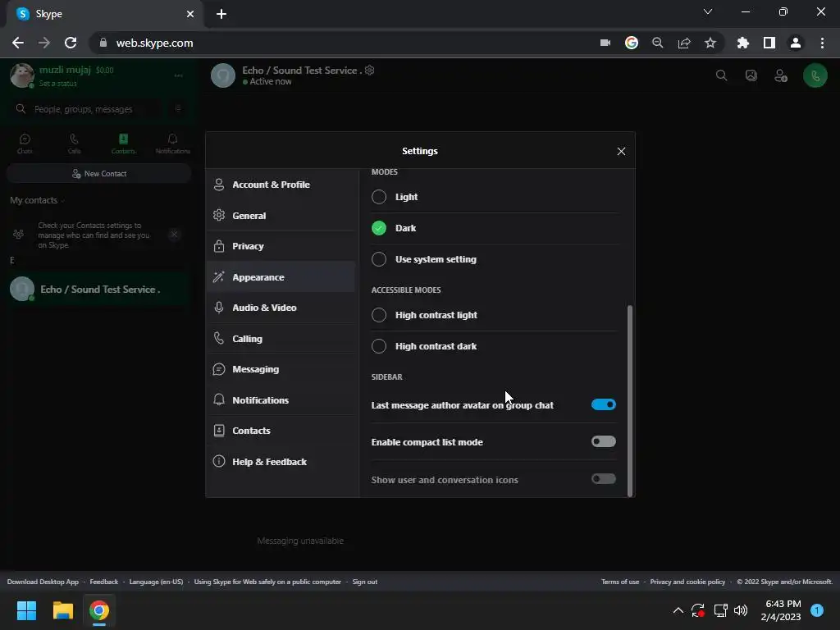Click add people to conversation icon
Viewport: 840px width, 630px height.
(x=781, y=76)
